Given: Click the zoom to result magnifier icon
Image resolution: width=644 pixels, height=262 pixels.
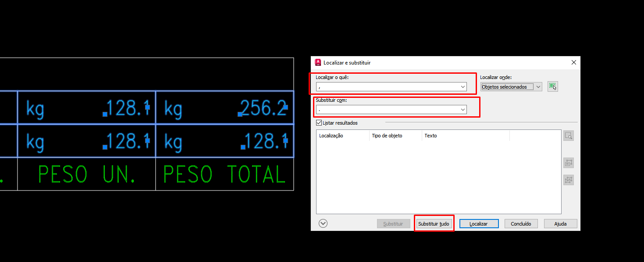Looking at the screenshot, I should pyautogui.click(x=568, y=136).
